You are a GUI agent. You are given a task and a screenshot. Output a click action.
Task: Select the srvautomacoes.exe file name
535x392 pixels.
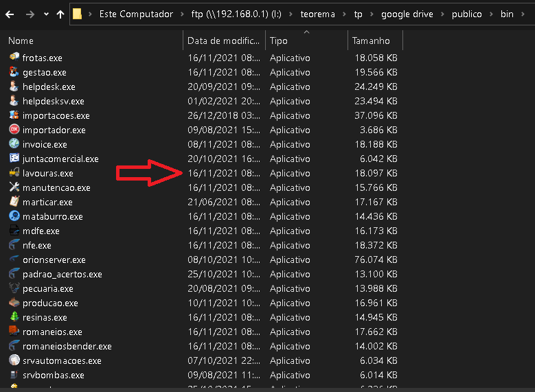point(62,360)
